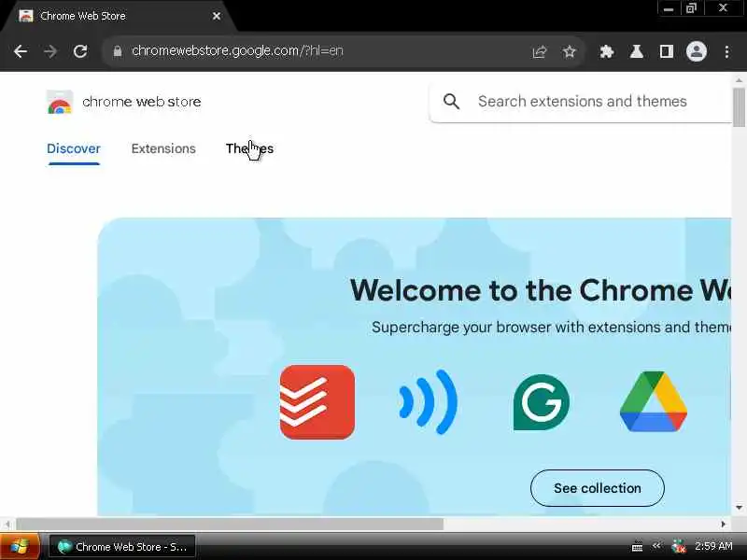Screen dimensions: 747x560
Task: Click the address bar URL
Action: click(237, 51)
